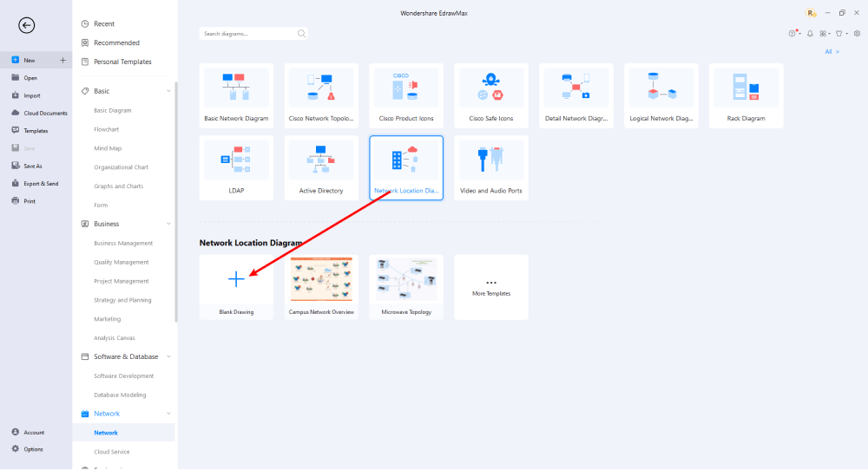The height and width of the screenshot is (470, 868).
Task: Select the Marketing subcategory
Action: 107,319
